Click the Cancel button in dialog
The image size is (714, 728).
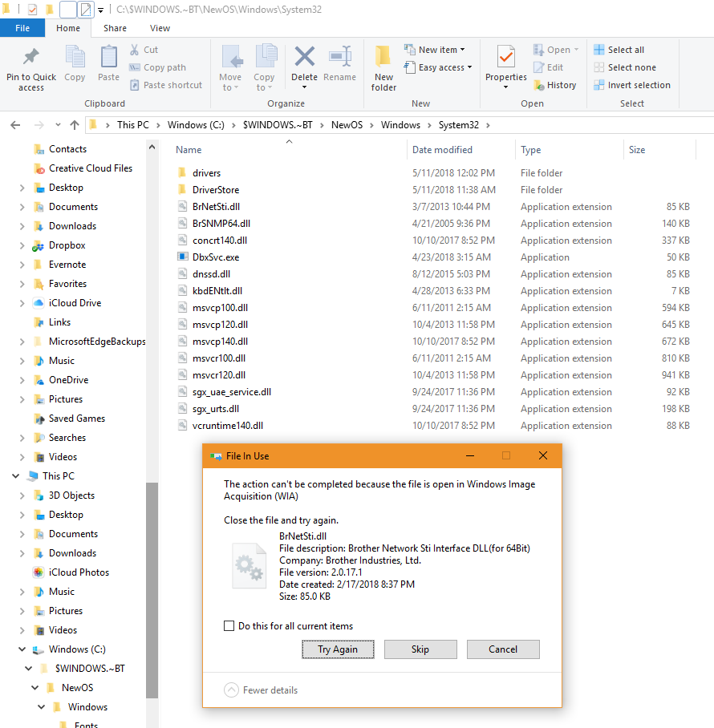point(503,649)
